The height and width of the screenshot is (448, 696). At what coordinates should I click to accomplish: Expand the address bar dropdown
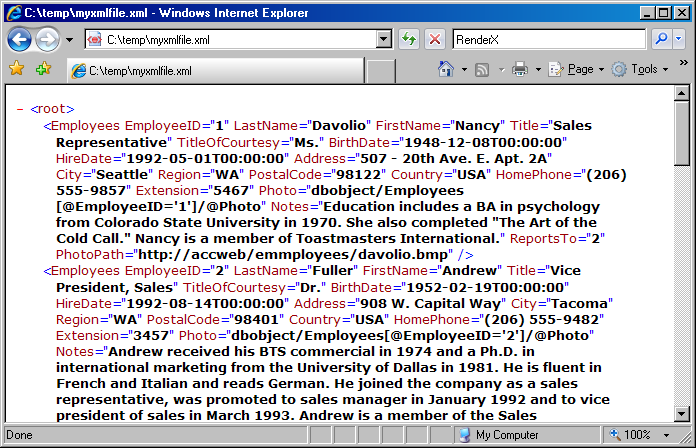tap(383, 39)
